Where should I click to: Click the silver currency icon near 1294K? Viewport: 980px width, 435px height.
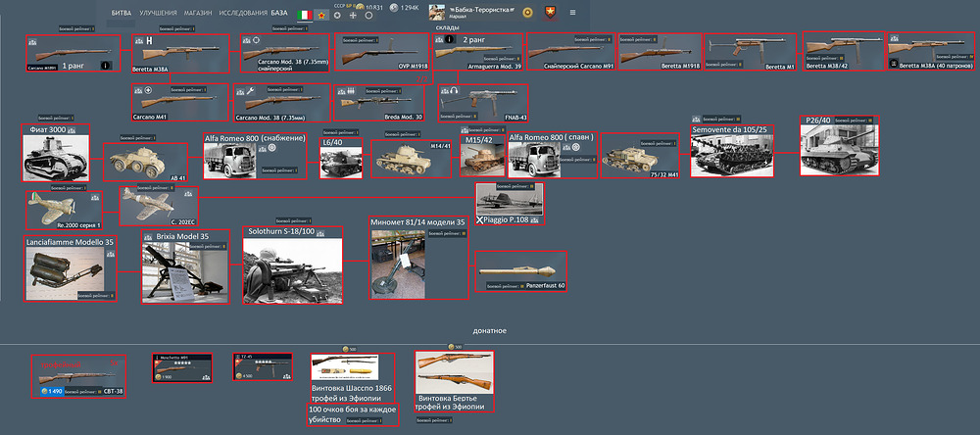click(x=394, y=8)
